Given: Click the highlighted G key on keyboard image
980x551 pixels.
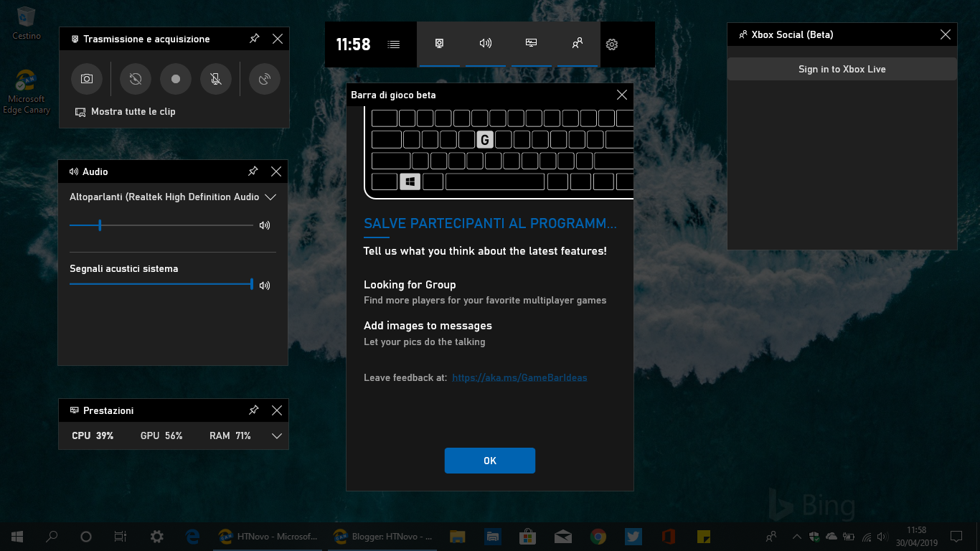Looking at the screenshot, I should click(x=485, y=139).
